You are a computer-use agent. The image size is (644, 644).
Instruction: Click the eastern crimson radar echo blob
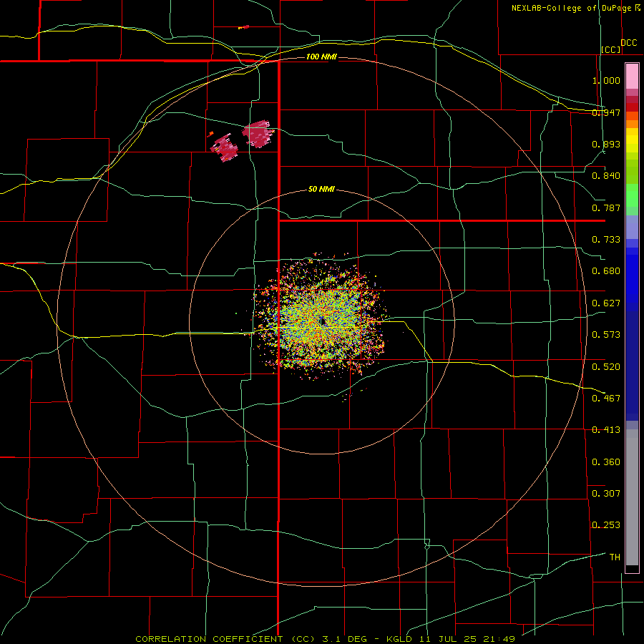[x=257, y=134]
